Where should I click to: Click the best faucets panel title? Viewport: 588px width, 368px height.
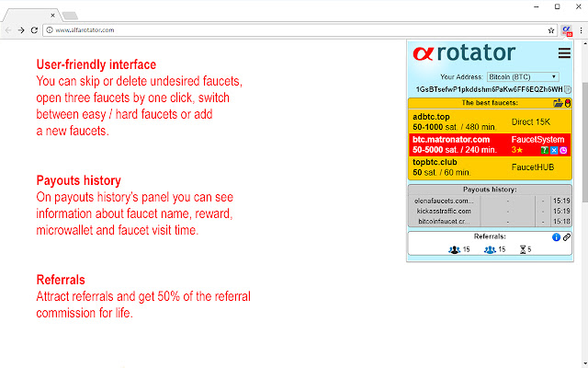(490, 103)
